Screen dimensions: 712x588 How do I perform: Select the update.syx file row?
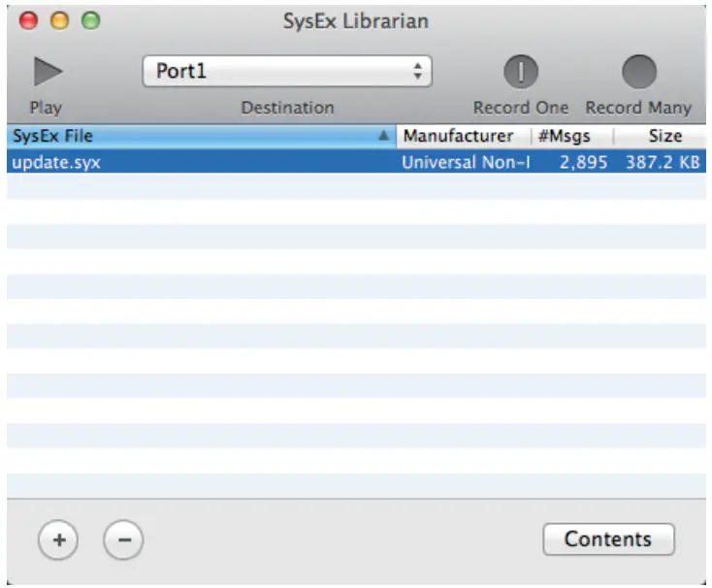tap(356, 162)
